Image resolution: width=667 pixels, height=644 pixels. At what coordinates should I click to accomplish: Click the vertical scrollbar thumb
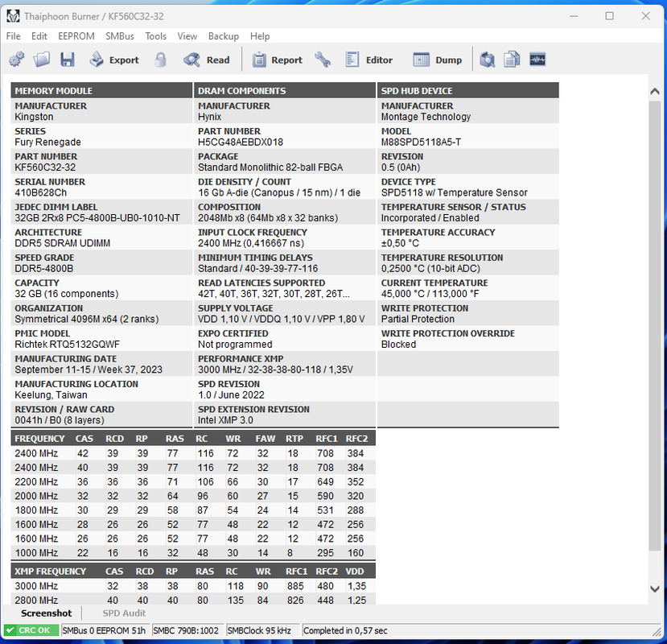pyautogui.click(x=655, y=325)
